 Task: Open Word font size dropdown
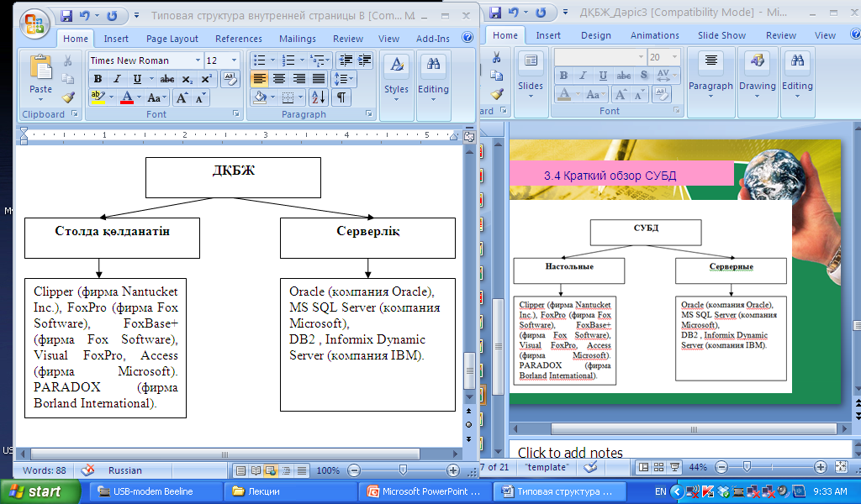[235, 60]
